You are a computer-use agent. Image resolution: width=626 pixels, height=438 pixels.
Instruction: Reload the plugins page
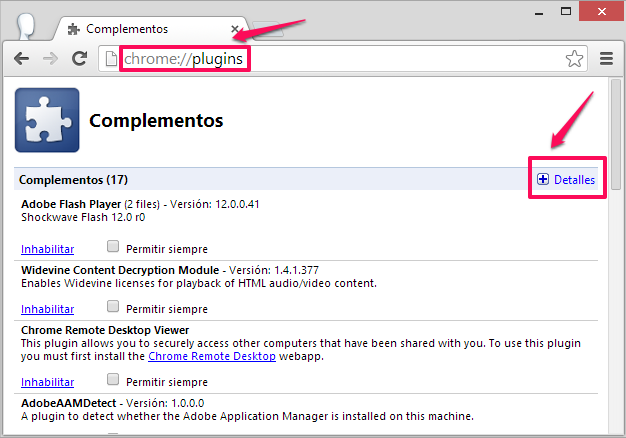pos(79,58)
